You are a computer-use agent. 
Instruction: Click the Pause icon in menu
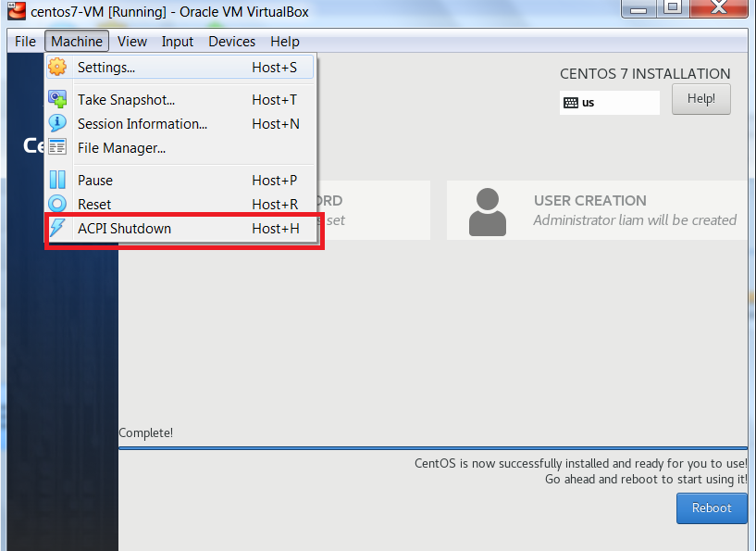57,180
